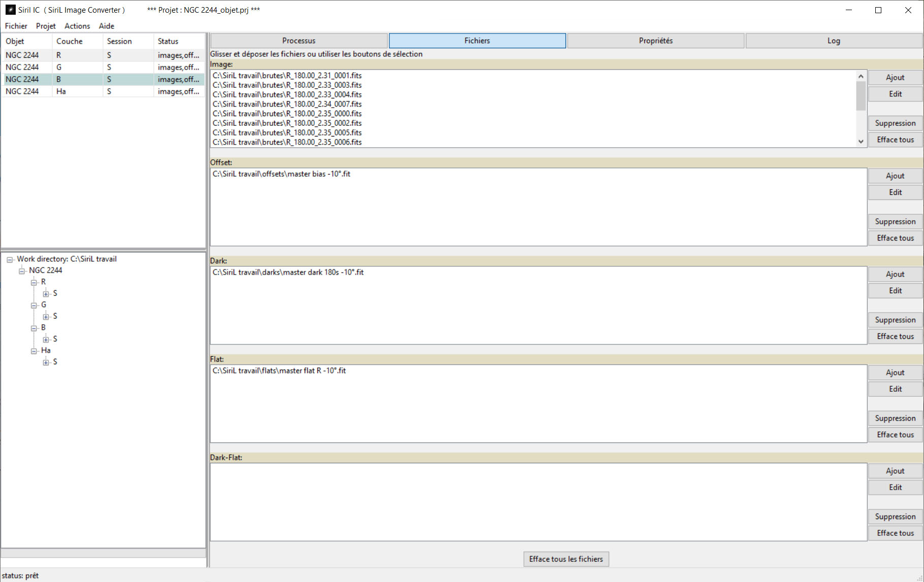The height and width of the screenshot is (582, 924).
Task: Click the Status column header
Action: [179, 42]
